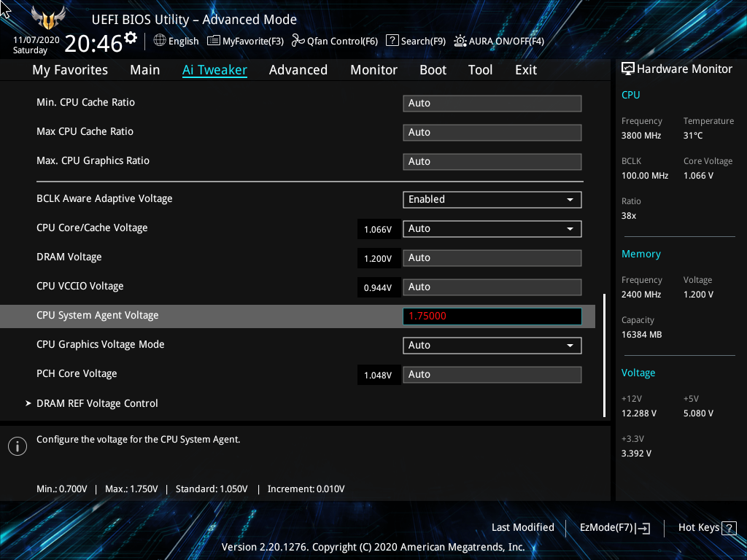Click DRAM Voltage Auto field
The image size is (747, 560).
click(x=492, y=258)
